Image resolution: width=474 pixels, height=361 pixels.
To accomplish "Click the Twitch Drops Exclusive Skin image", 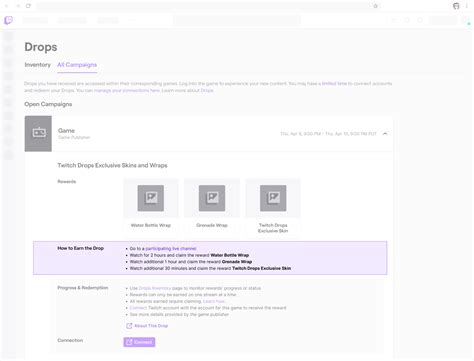I will 273,198.
